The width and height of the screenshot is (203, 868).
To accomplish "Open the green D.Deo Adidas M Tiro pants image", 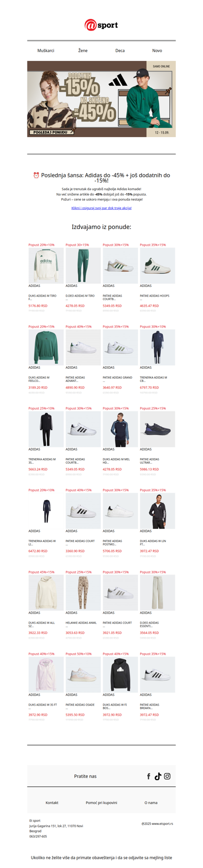I will tap(83, 266).
